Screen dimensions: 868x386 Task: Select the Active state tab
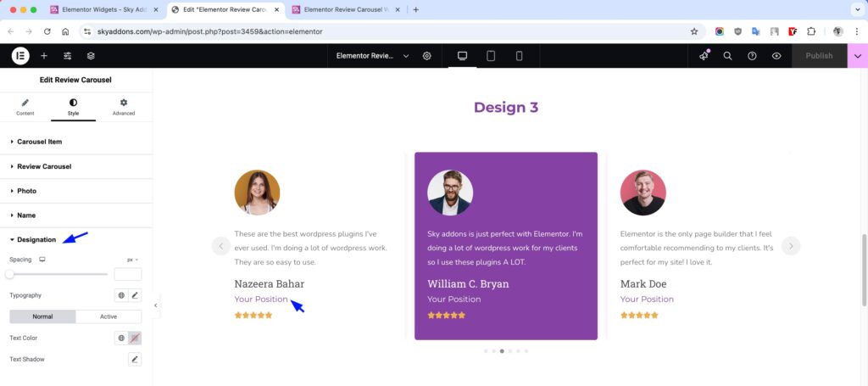point(108,316)
